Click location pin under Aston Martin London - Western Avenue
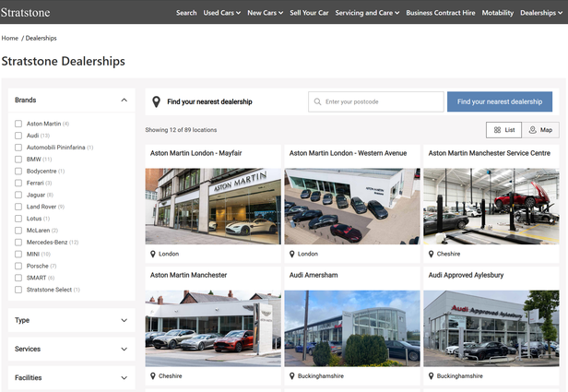Screen dimensions: 568x392 pos(292,254)
